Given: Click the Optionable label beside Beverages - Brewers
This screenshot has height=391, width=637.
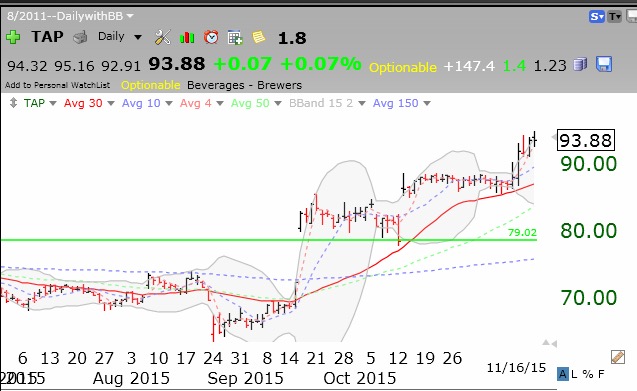Looking at the screenshot, I should pyautogui.click(x=150, y=85).
